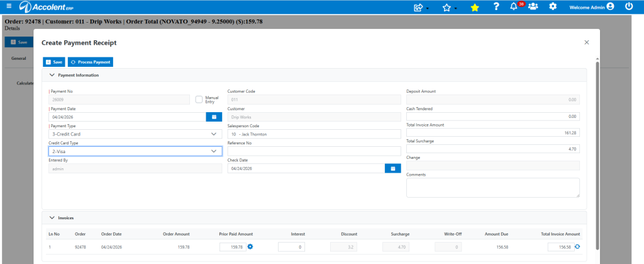Open the users group icon

coord(533,6)
